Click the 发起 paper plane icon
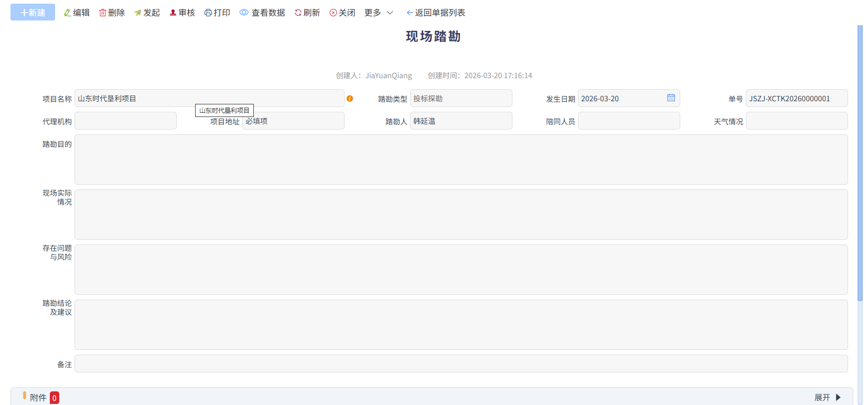The height and width of the screenshot is (405, 868). pyautogui.click(x=138, y=13)
